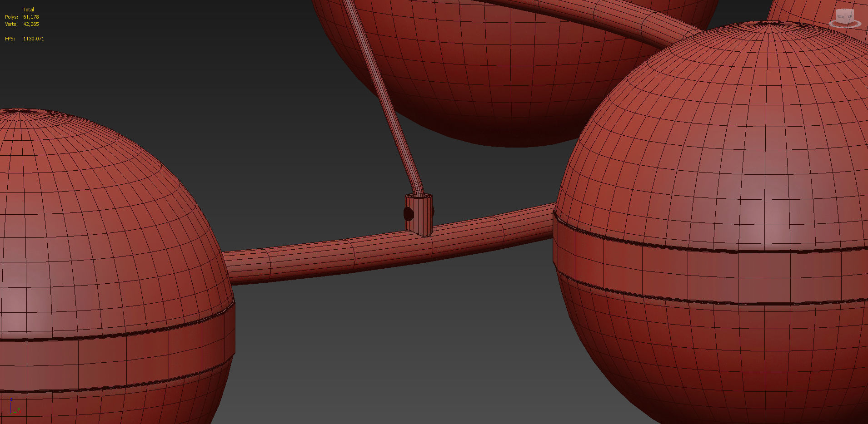
Task: Click the "Polys:" statistics label
Action: click(x=11, y=17)
